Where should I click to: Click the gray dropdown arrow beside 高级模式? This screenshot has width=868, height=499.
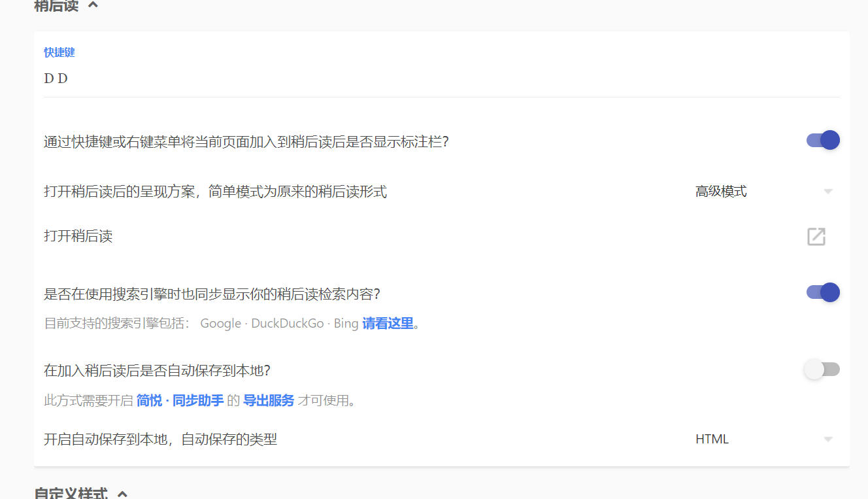tap(828, 191)
